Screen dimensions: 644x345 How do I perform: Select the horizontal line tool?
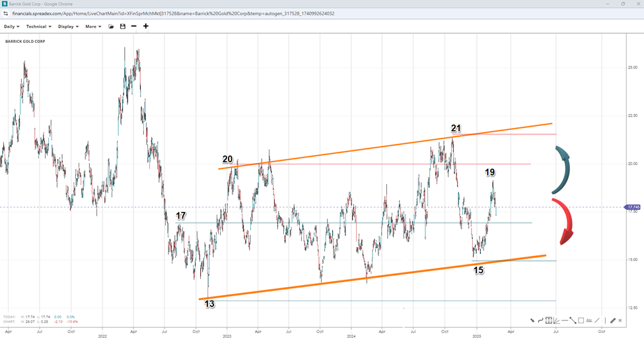pyautogui.click(x=565, y=321)
